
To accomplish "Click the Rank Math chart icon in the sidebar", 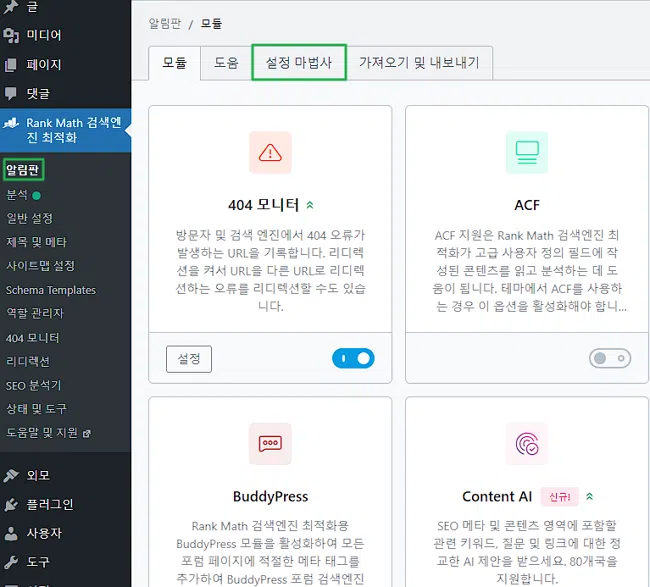I will [x=11, y=123].
